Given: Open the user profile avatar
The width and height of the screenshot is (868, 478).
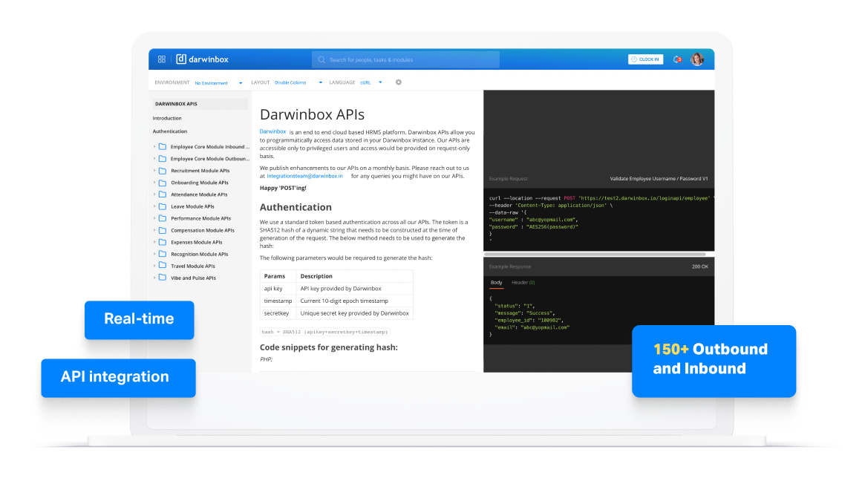Looking at the screenshot, I should [697, 59].
